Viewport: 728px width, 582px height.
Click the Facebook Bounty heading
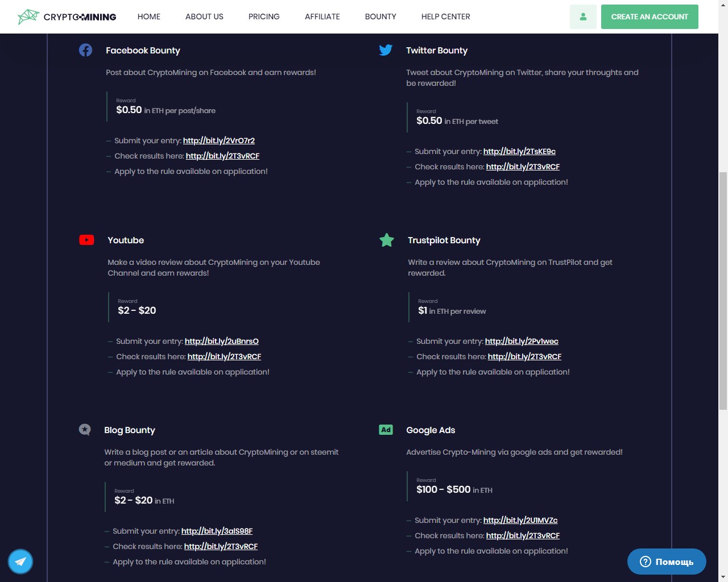(143, 50)
